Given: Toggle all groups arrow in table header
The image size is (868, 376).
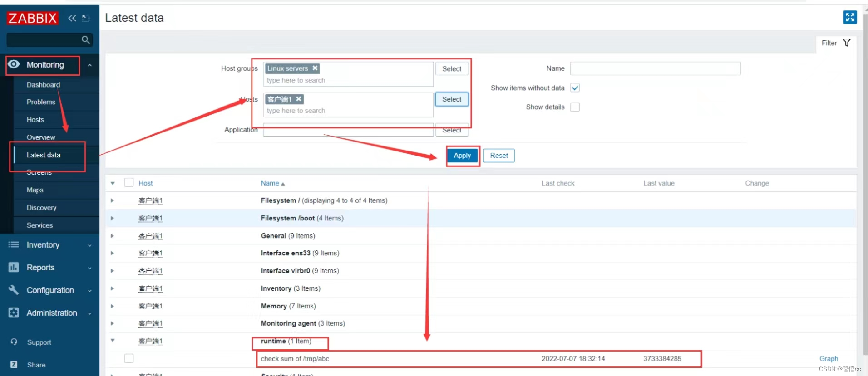Looking at the screenshot, I should [113, 183].
